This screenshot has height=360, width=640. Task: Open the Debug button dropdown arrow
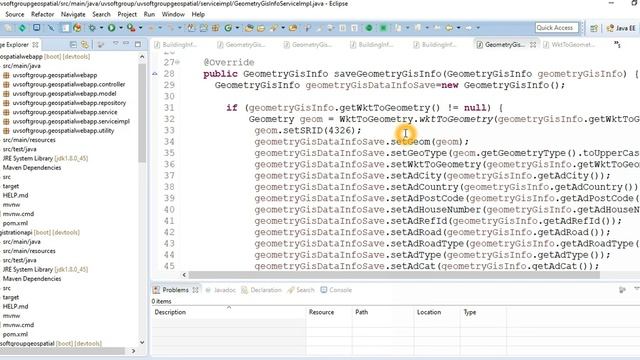(101, 28)
